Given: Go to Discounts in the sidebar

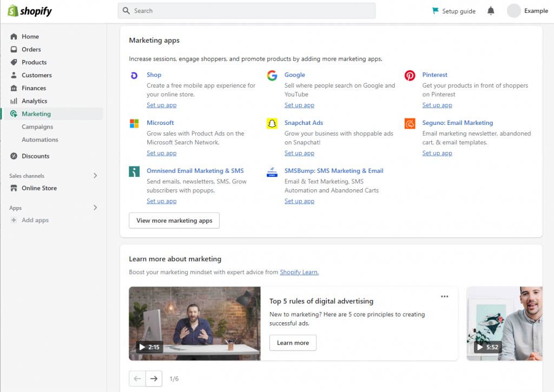Looking at the screenshot, I should pos(35,156).
